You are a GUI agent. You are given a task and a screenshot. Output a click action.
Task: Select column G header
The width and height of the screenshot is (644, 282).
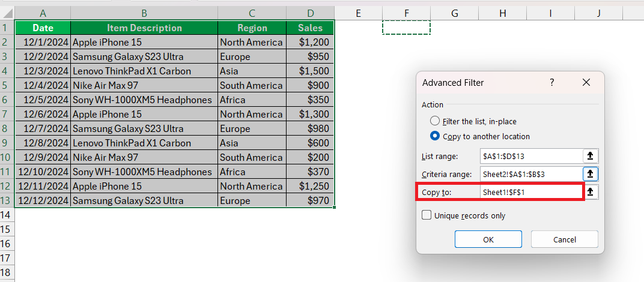click(455, 14)
